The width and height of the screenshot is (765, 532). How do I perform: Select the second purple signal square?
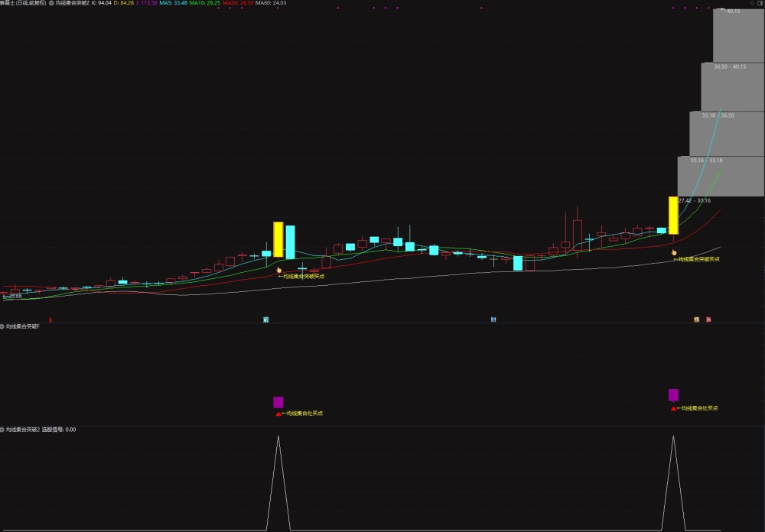tap(673, 395)
